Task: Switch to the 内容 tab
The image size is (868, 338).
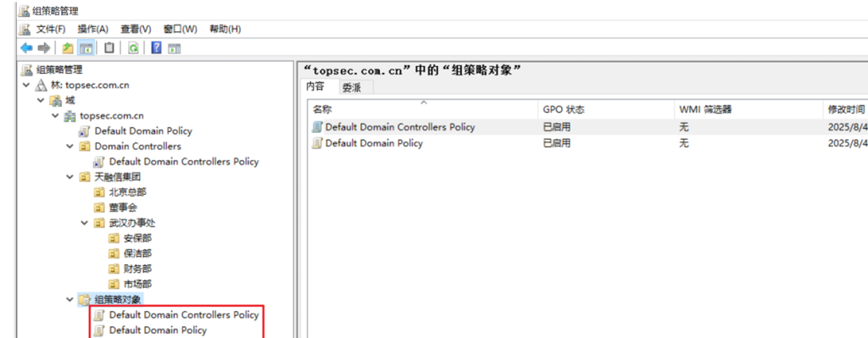Action: point(315,87)
